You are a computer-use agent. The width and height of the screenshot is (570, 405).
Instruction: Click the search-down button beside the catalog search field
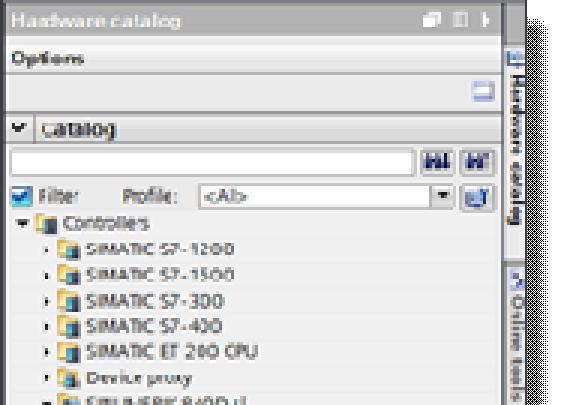point(437,163)
